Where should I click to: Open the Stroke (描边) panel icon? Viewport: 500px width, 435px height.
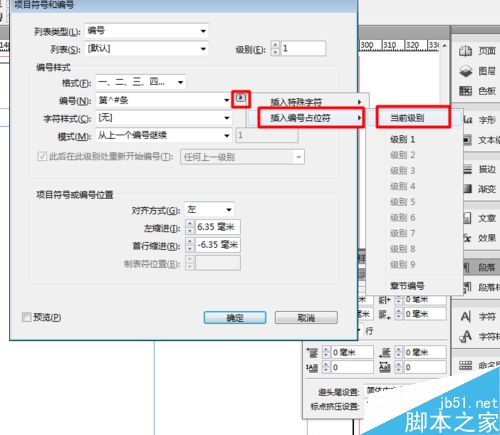click(468, 169)
